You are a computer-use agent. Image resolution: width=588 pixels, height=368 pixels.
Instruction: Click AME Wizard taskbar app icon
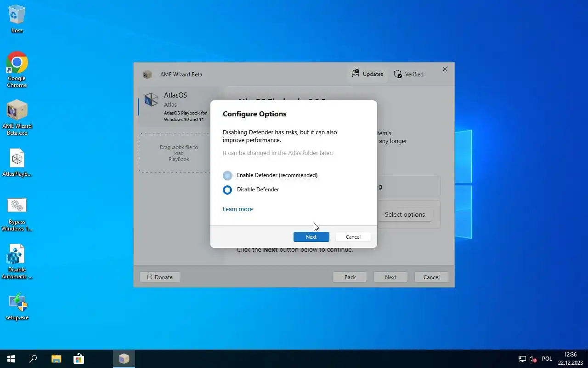pyautogui.click(x=124, y=359)
